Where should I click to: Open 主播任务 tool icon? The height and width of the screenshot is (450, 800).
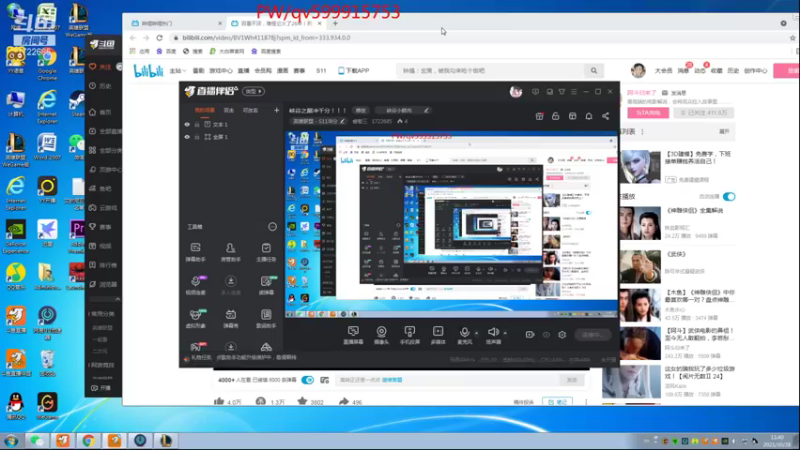[x=266, y=252]
